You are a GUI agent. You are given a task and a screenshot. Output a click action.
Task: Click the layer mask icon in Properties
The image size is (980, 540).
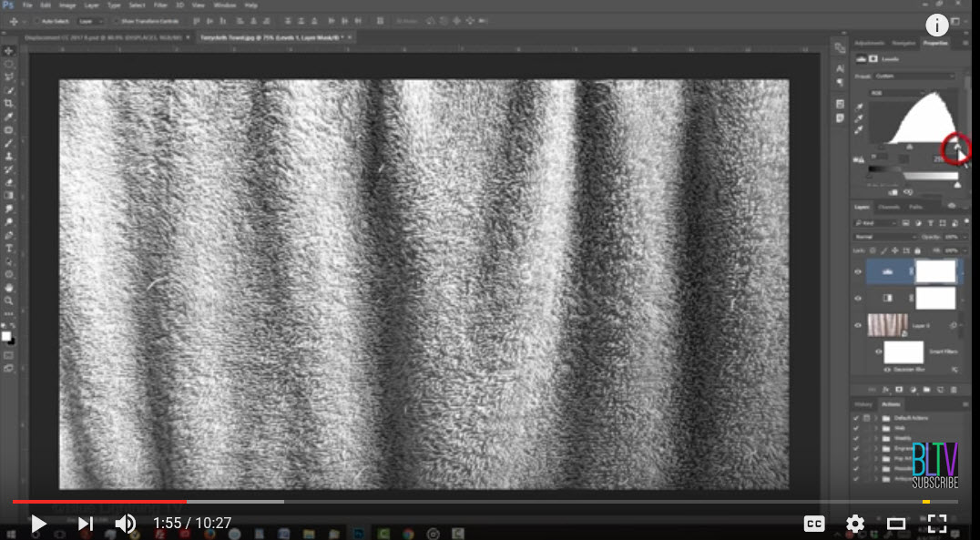tap(873, 59)
